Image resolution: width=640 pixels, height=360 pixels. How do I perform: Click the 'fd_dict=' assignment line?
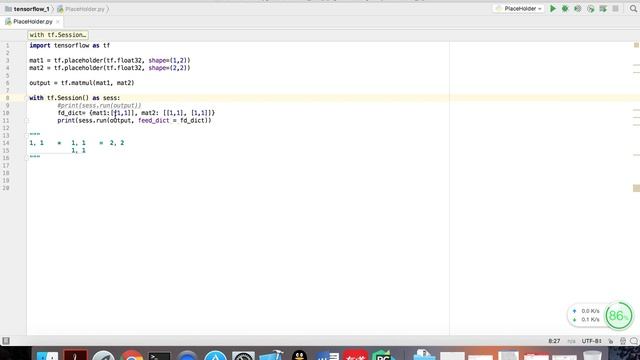pos(136,113)
